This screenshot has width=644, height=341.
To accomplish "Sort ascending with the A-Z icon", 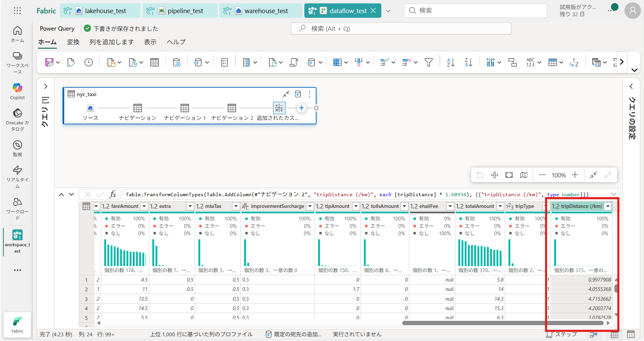I will pos(450,62).
